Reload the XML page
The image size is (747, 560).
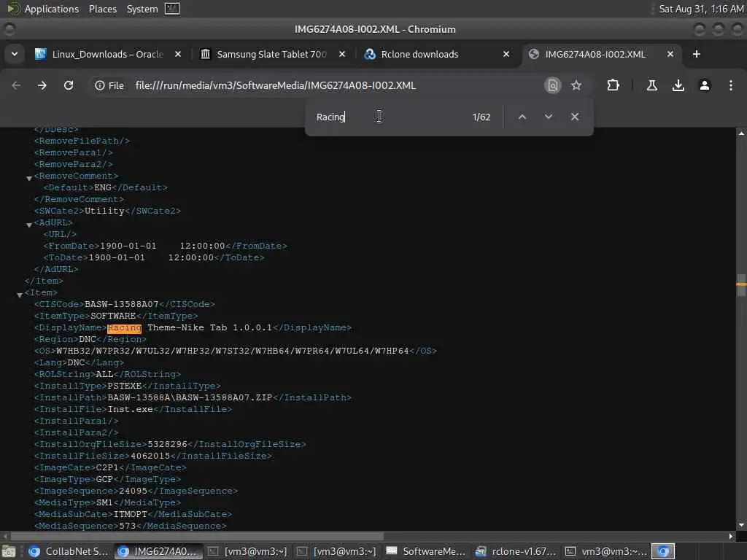tap(69, 85)
